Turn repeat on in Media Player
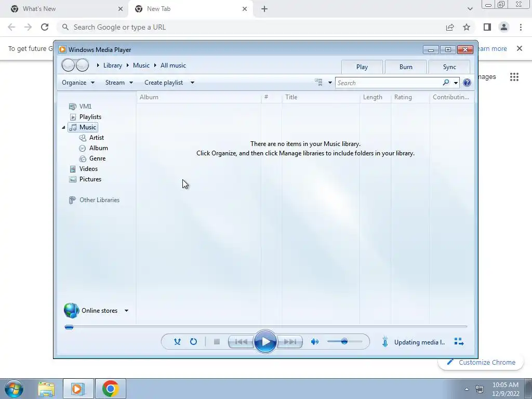Screen dimensions: 532x399 click(x=193, y=342)
